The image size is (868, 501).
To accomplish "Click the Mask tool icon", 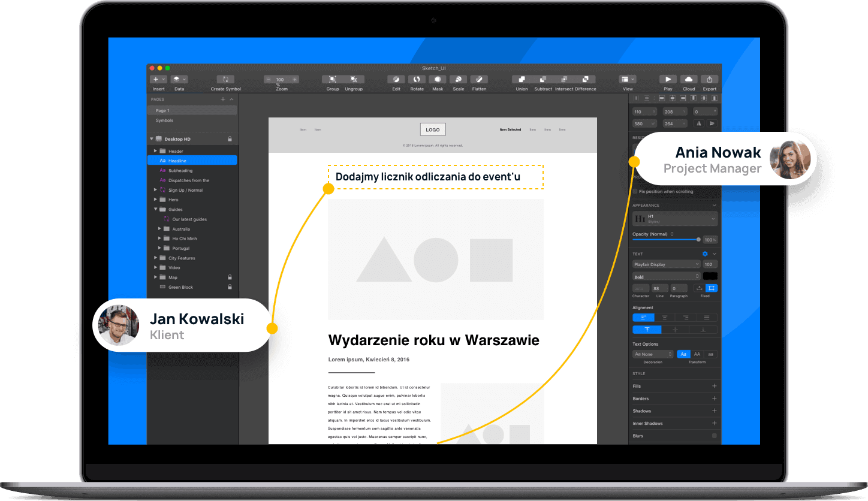I will 437,79.
